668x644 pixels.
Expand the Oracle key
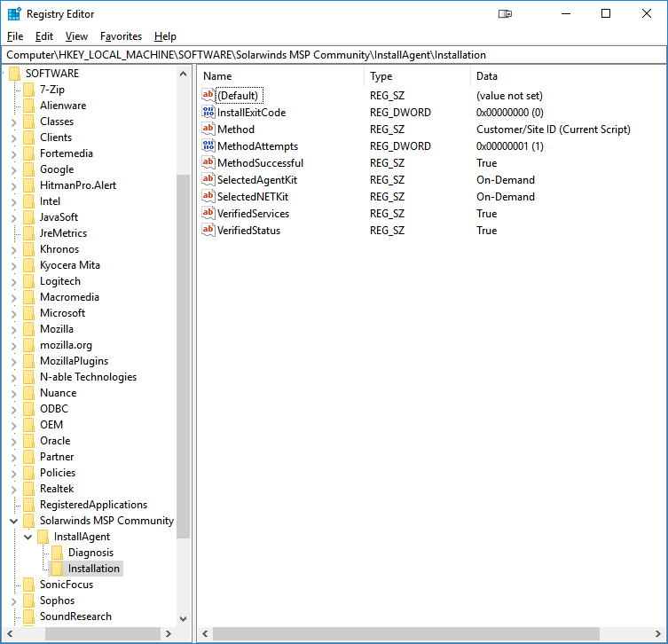click(13, 442)
